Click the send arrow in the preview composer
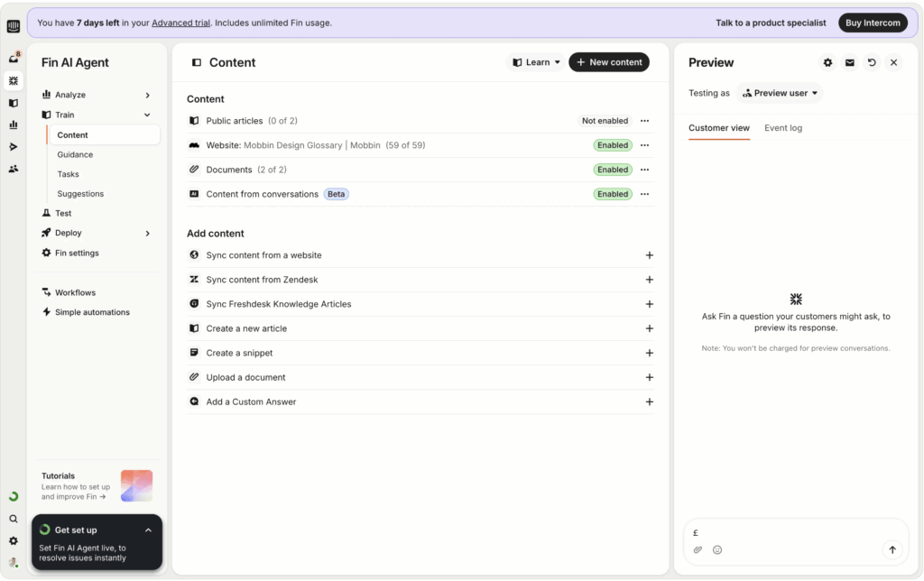 coord(892,549)
